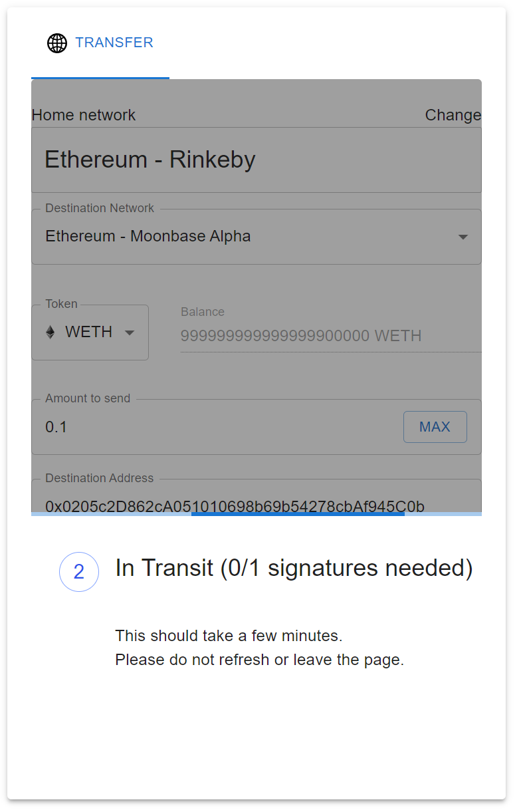Click the Change link for home network
The width and height of the screenshot is (517, 812).
click(453, 115)
